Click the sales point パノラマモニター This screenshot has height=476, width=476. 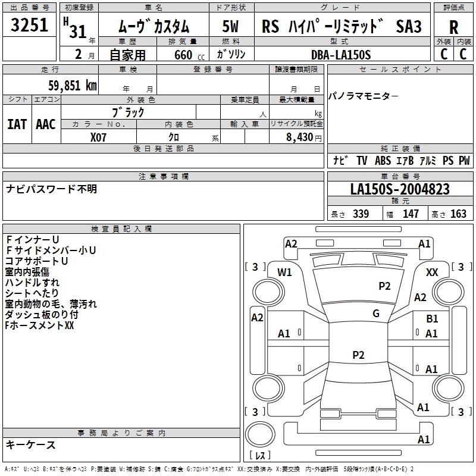pyautogui.click(x=364, y=96)
